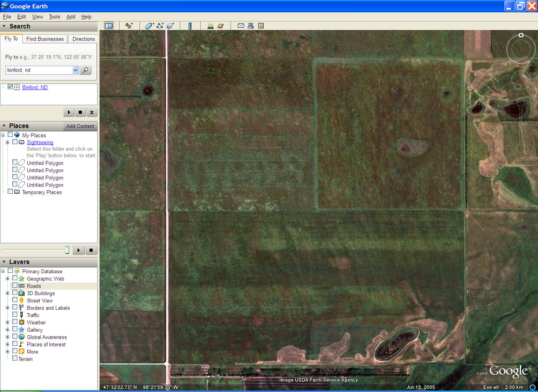The image size is (538, 392).
Task: Click the Street View pegman icon
Action: pyautogui.click(x=22, y=300)
